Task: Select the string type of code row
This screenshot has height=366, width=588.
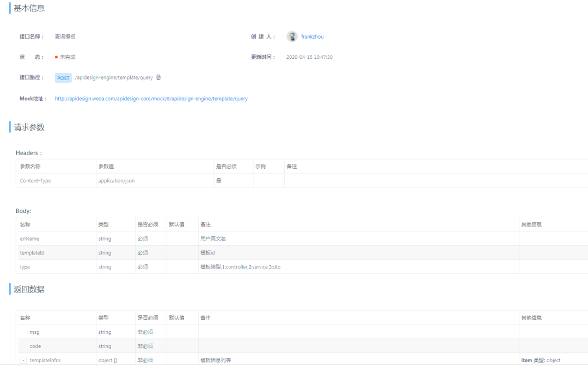Action: tap(105, 346)
